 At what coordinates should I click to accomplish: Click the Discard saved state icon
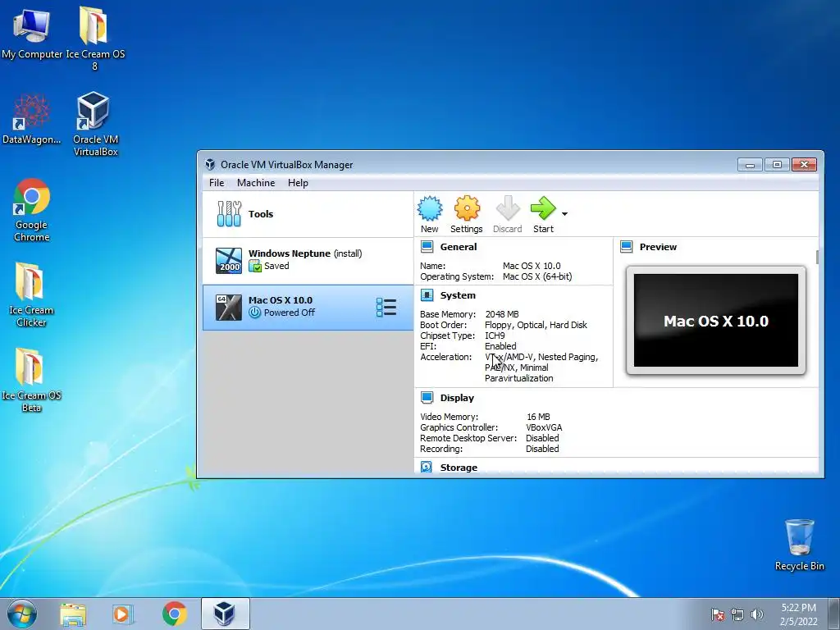[507, 209]
